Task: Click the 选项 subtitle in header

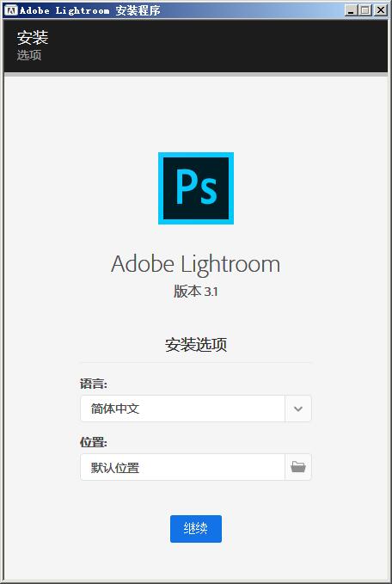Action: 29,56
